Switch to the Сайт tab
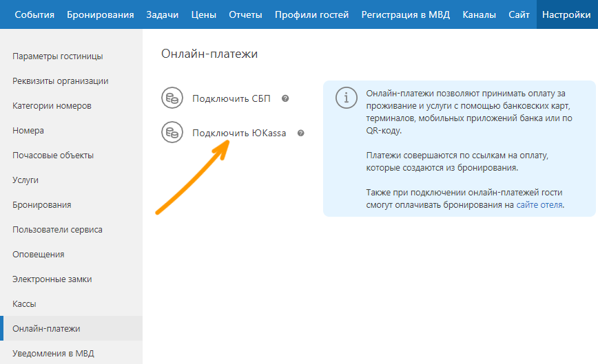598x364 pixels. (x=519, y=15)
